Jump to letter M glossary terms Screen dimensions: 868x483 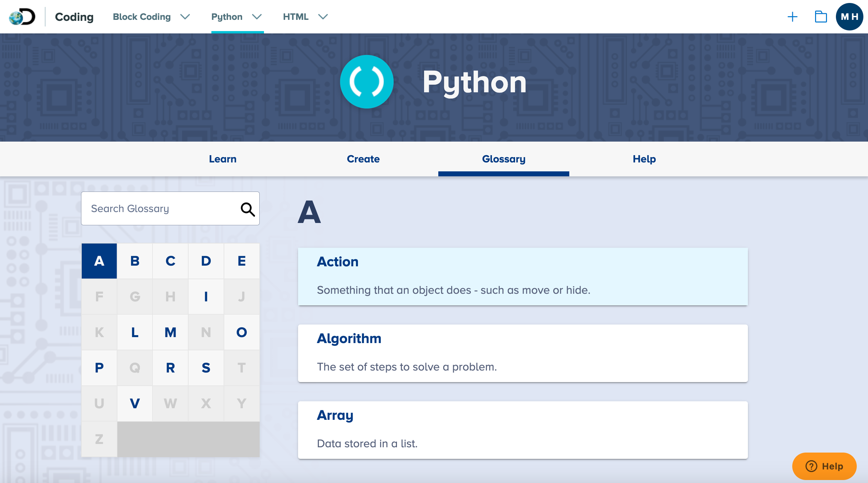[170, 332]
